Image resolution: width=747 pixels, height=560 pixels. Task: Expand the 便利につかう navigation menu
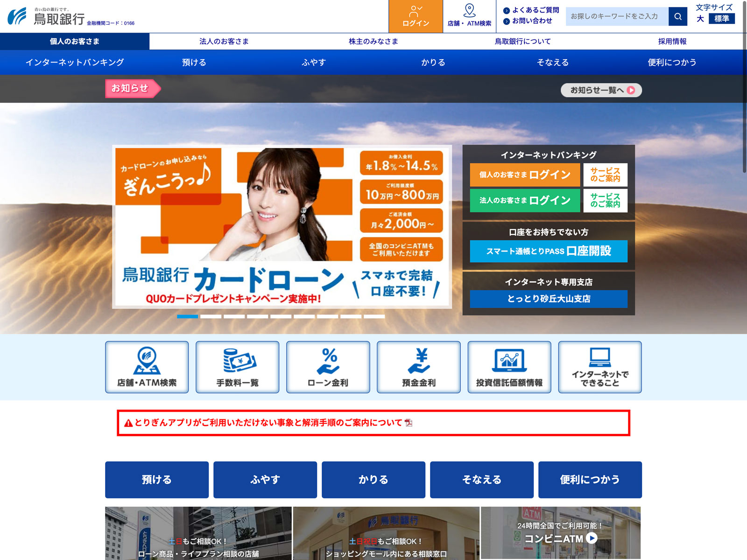672,62
